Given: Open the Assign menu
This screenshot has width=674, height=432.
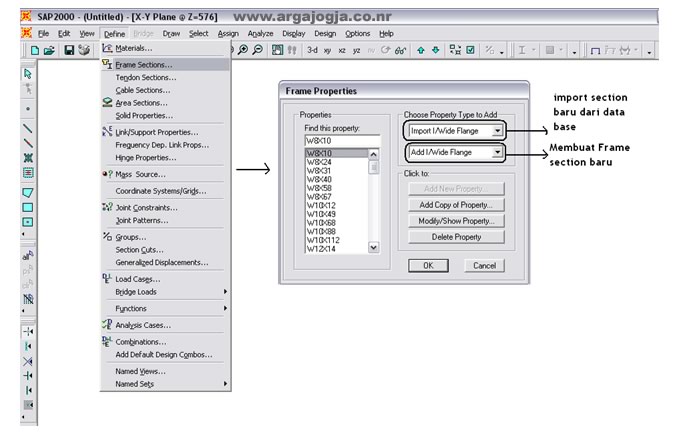Looking at the screenshot, I should click(x=228, y=34).
